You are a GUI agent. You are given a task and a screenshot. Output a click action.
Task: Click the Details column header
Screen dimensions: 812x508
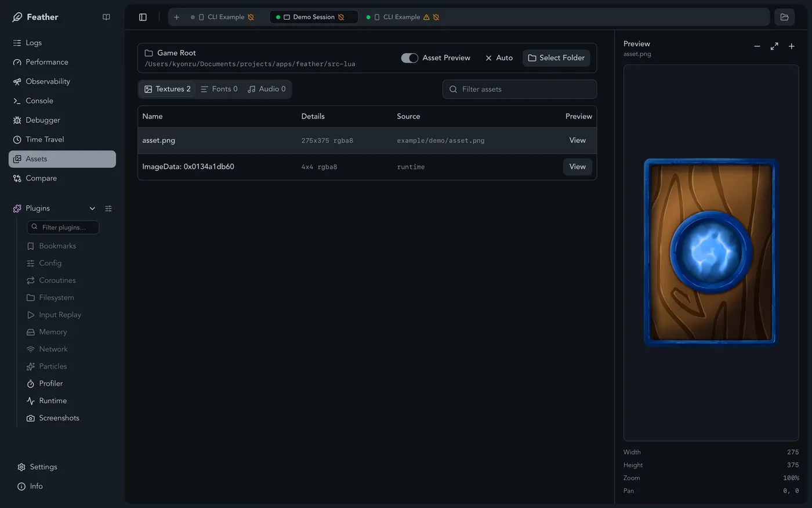tap(313, 117)
